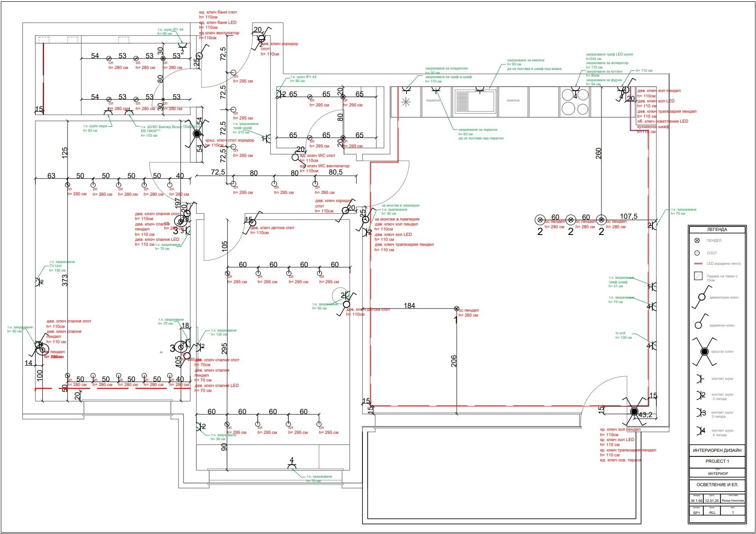The image size is (756, 534).
Task: Click the СПОТ symbol in the legend
Action: pyautogui.click(x=697, y=253)
